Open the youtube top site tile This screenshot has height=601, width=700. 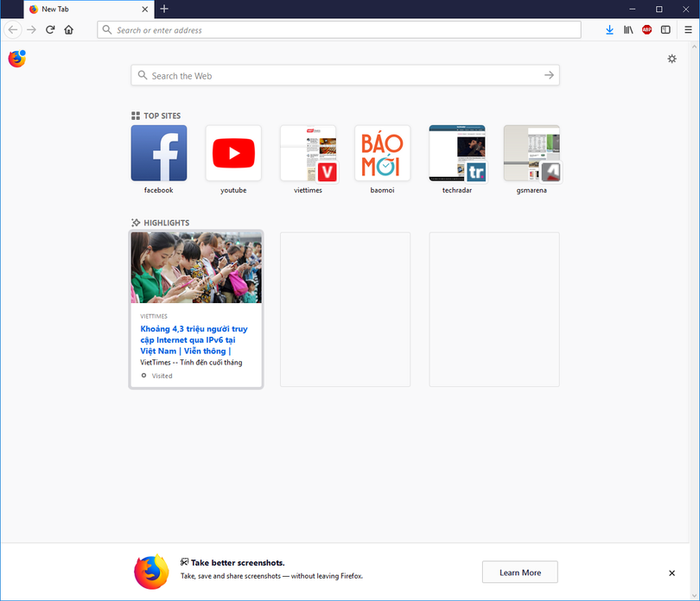click(233, 153)
